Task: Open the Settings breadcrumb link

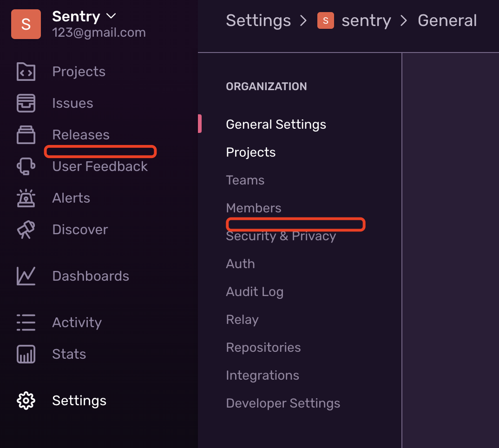Action: coord(258,20)
